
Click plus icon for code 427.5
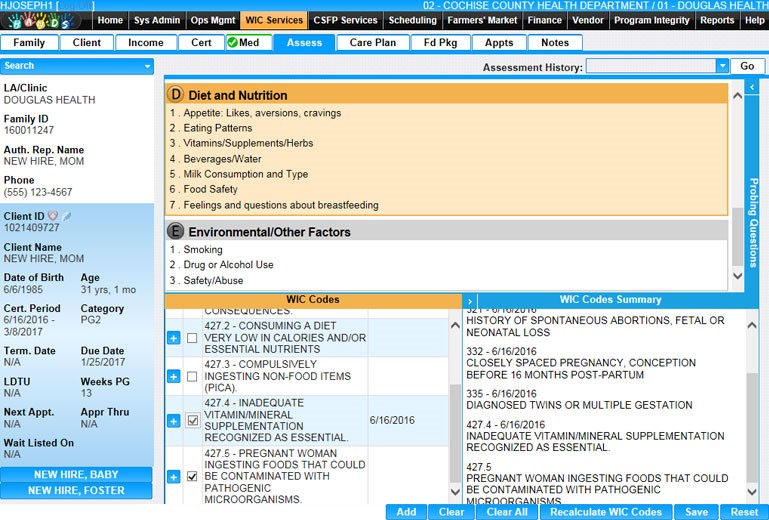click(173, 478)
